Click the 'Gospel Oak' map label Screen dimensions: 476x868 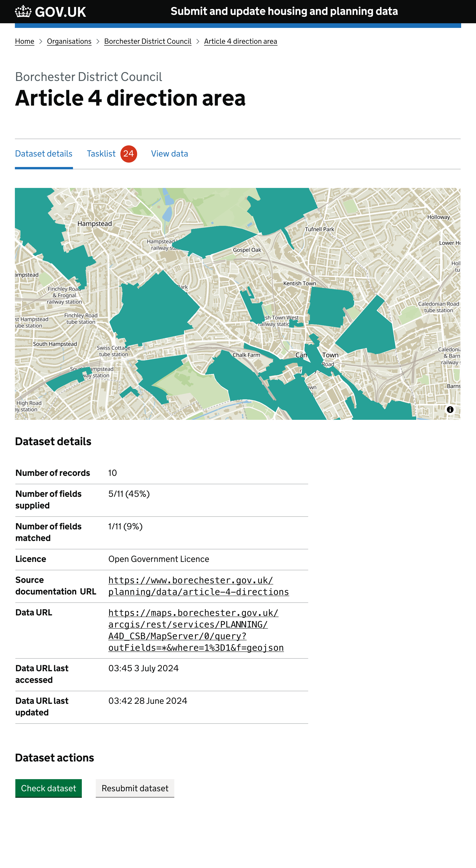[247, 250]
